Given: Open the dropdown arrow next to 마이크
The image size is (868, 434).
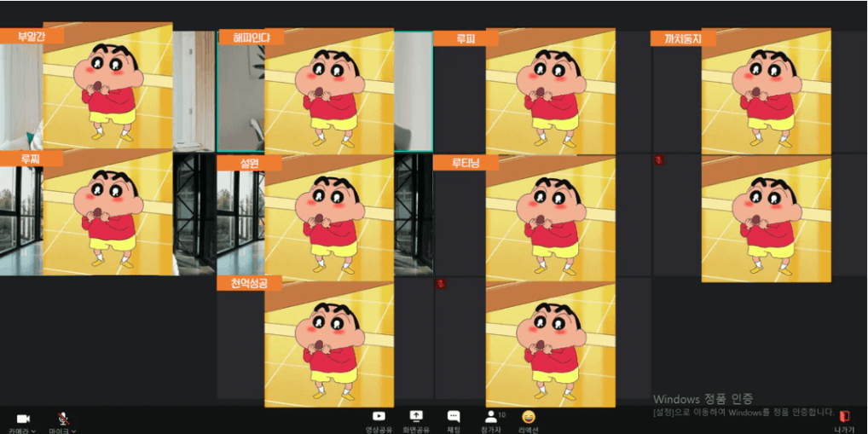Looking at the screenshot, I should coord(73,431).
